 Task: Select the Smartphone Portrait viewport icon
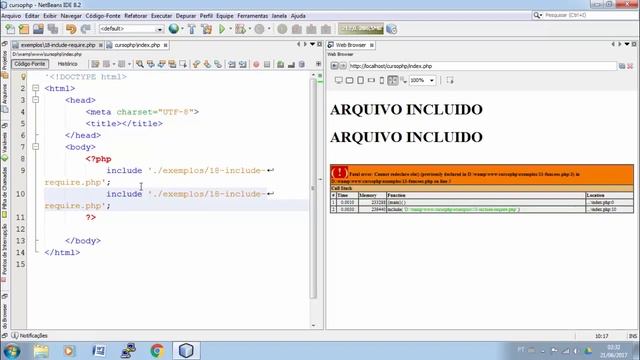click(x=382, y=80)
